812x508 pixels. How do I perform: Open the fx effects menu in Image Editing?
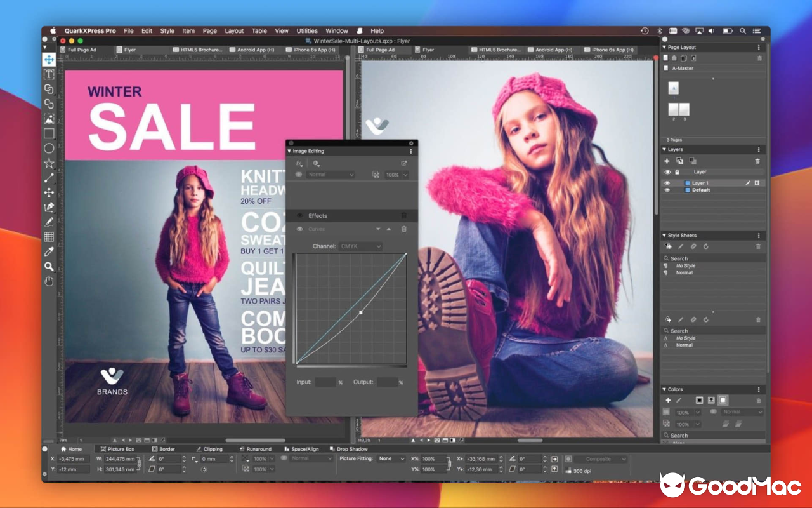[299, 163]
